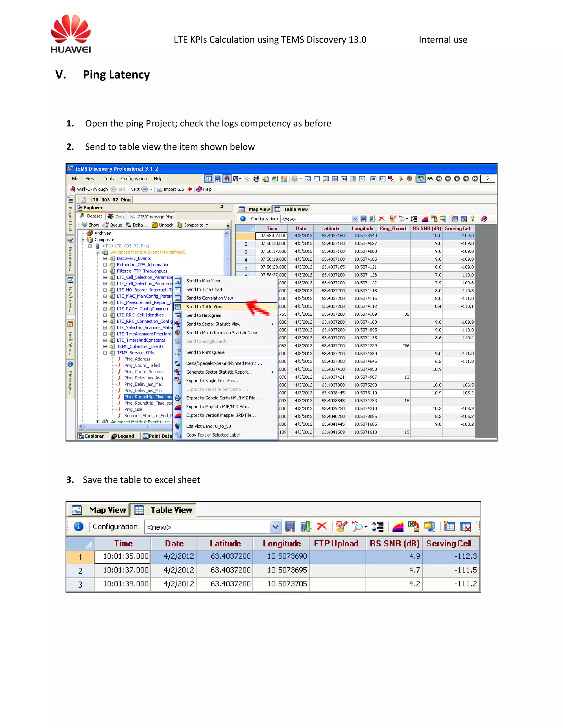Viewport: 563px width, 728px height.
Task: Open the Views menu
Action: (x=91, y=179)
